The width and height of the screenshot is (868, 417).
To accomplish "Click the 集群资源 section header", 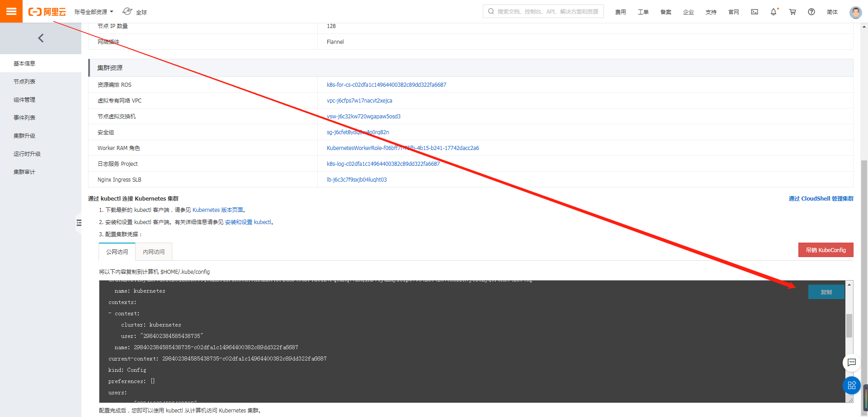I will pos(471,68).
